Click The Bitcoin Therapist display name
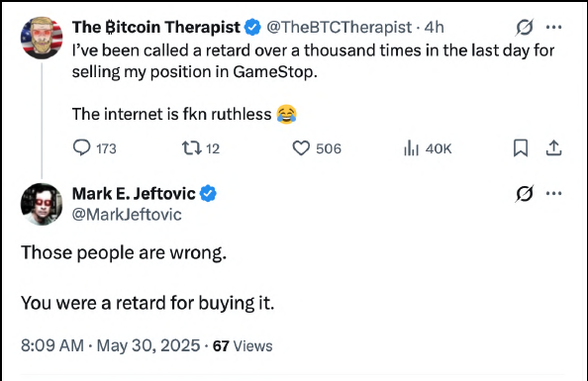 point(156,27)
